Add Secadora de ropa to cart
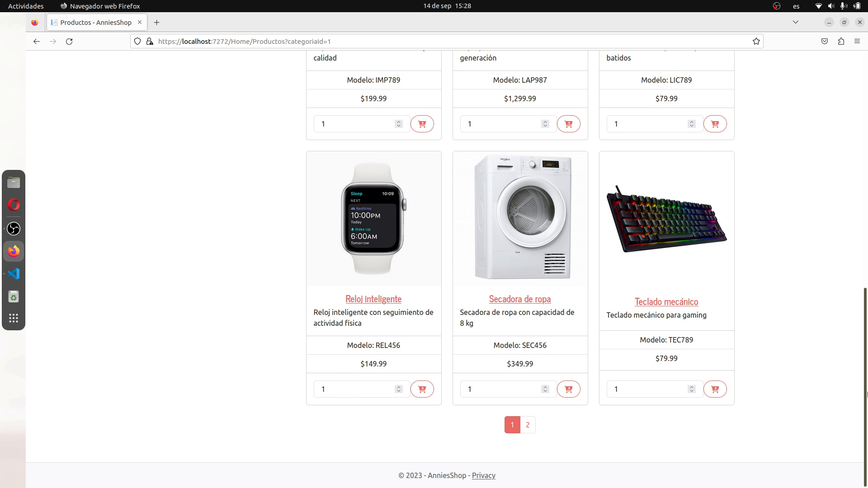 pyautogui.click(x=568, y=389)
